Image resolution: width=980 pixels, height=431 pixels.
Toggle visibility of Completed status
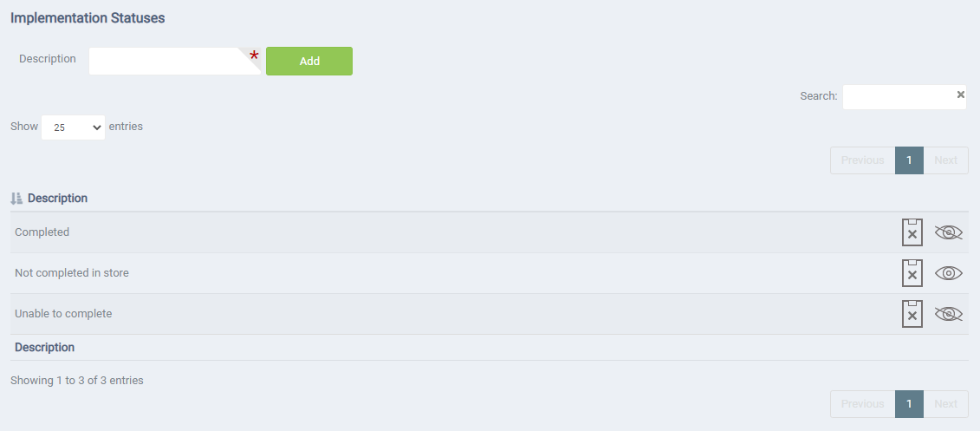click(x=948, y=232)
